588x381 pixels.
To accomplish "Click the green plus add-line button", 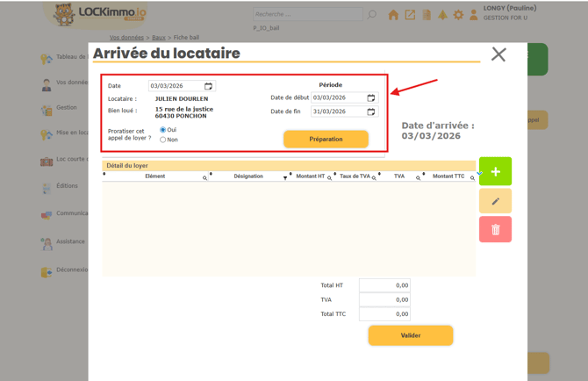I will (x=495, y=171).
